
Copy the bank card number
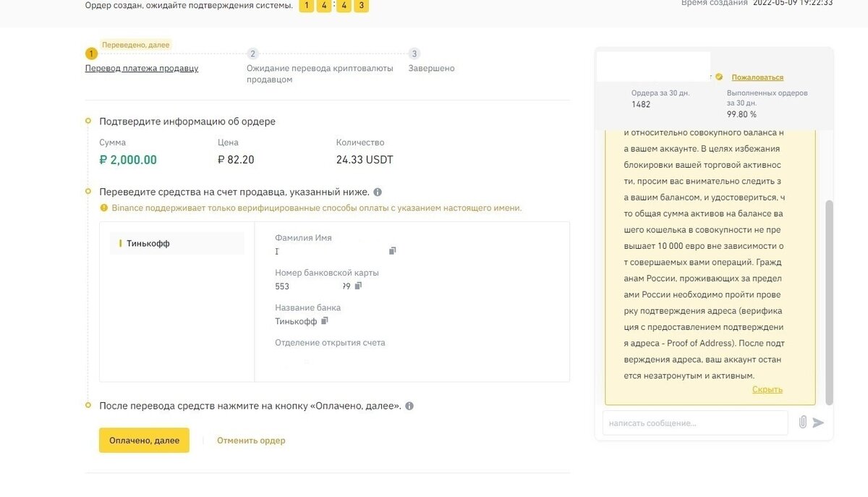point(358,286)
